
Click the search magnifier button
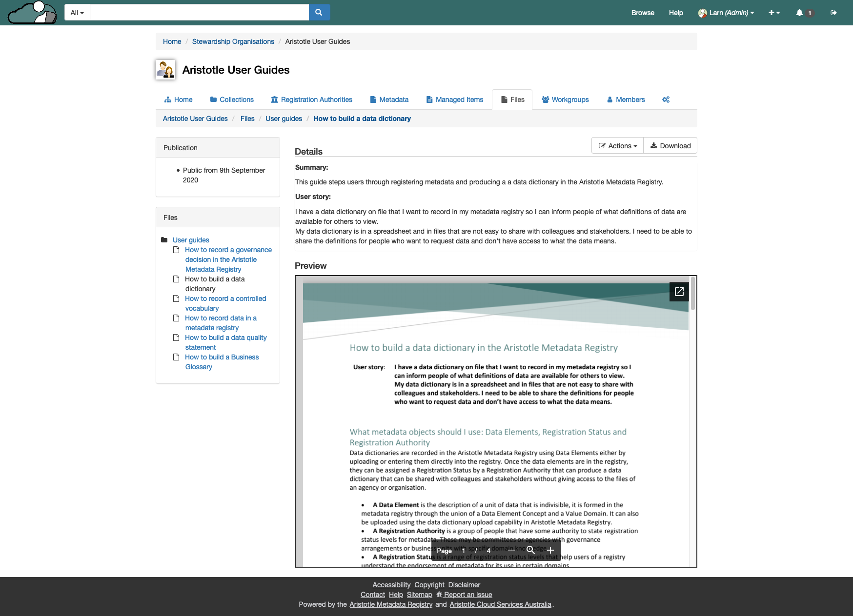click(x=319, y=13)
